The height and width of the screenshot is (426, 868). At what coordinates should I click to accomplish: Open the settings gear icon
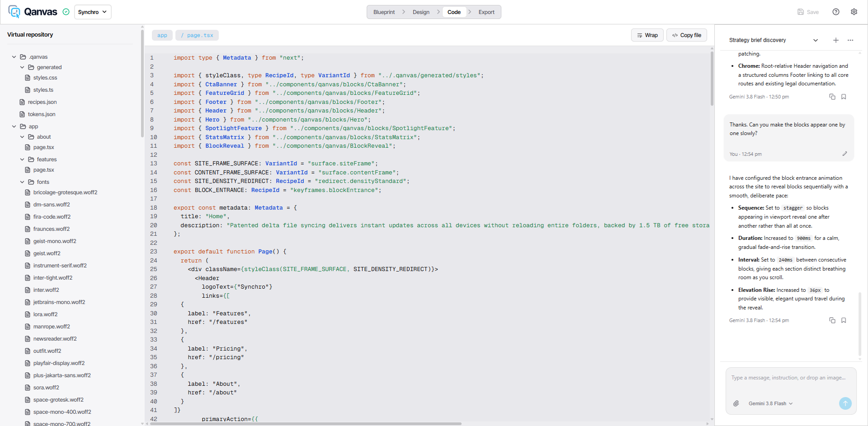854,12
